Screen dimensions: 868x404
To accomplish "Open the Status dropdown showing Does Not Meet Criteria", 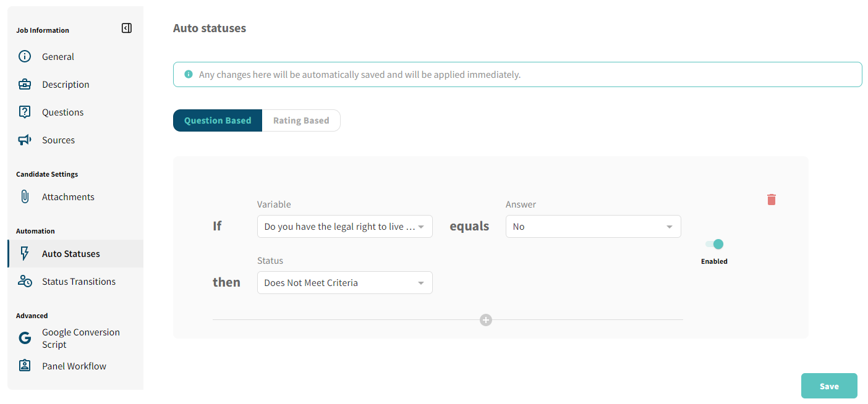I will click(344, 282).
